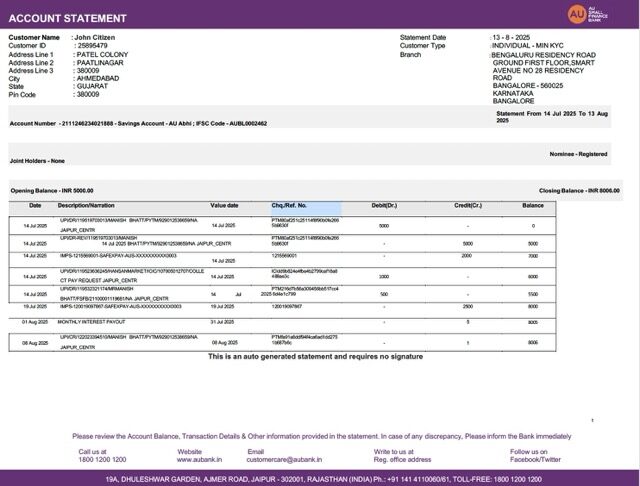Click the Description/Narration column header

[86, 206]
